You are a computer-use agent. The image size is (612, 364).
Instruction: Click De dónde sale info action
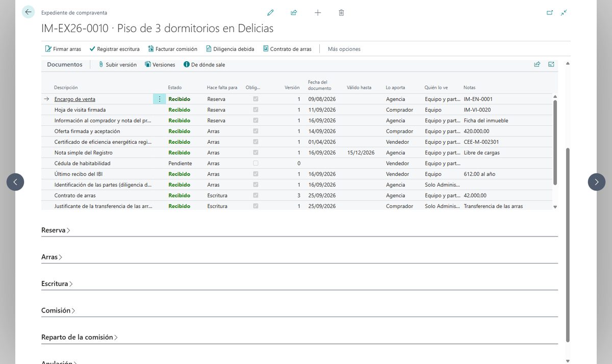[204, 65]
